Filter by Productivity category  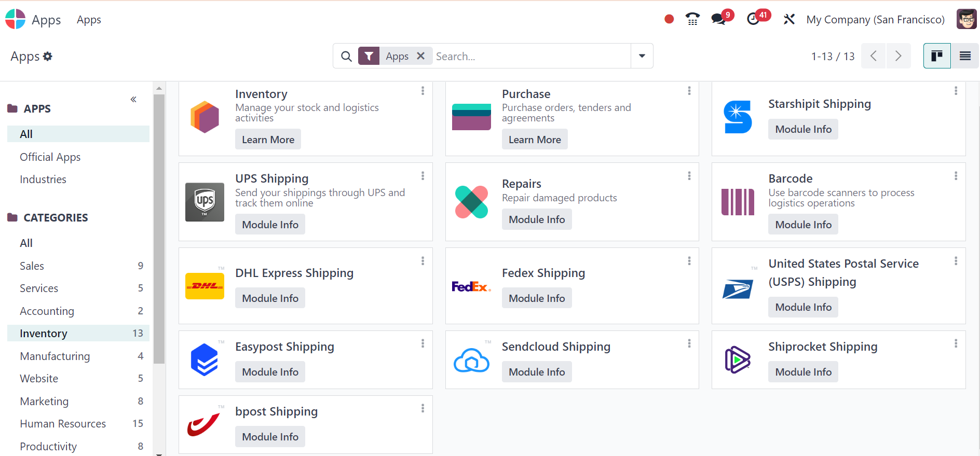tap(78, 446)
